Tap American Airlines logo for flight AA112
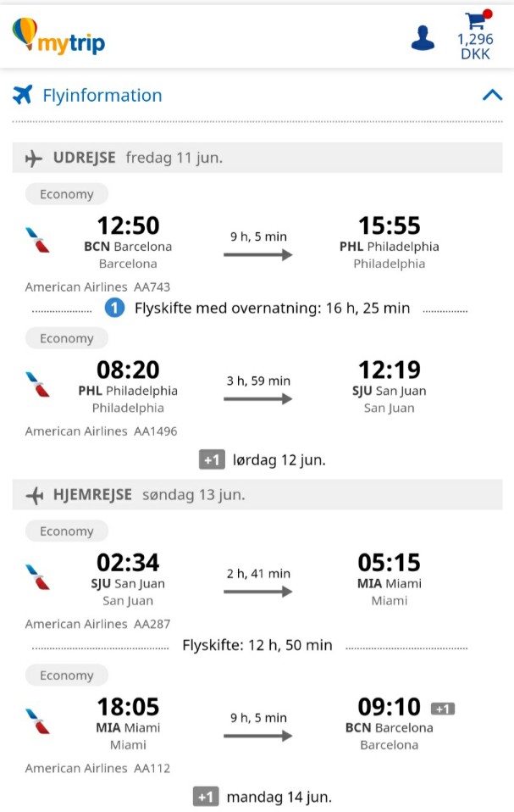The width and height of the screenshot is (514, 812). [x=38, y=721]
